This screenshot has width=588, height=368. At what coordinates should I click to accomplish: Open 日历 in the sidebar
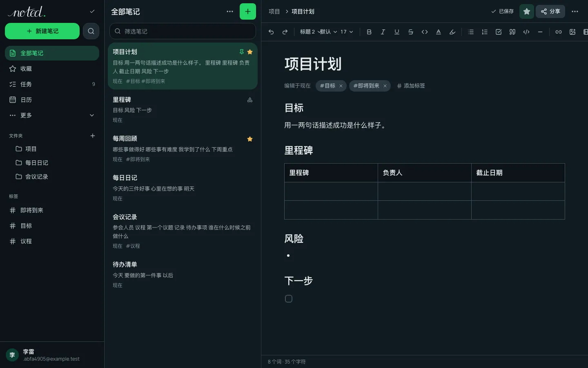pyautogui.click(x=52, y=100)
